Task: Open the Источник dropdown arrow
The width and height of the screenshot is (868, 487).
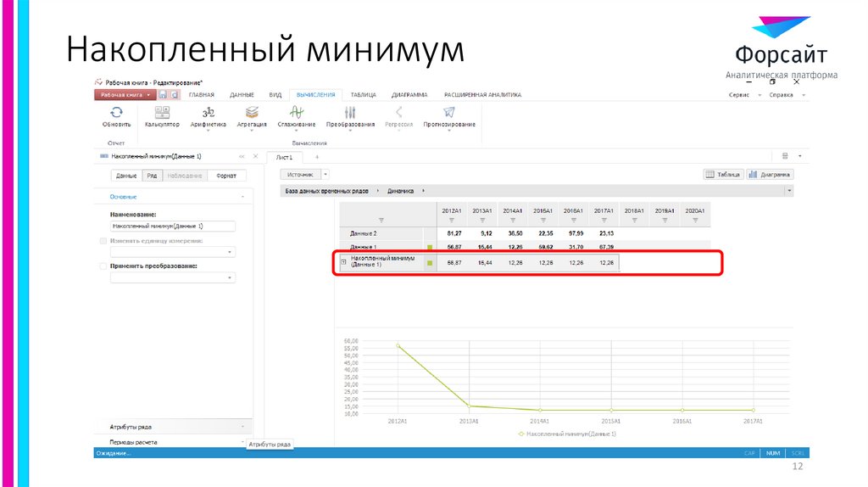Action: tap(325, 174)
